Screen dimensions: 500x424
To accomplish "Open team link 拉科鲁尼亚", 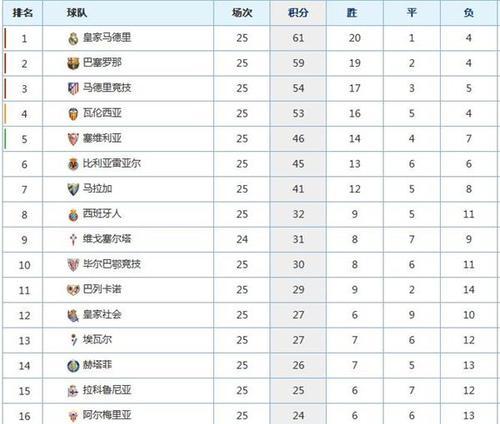I will pyautogui.click(x=107, y=390).
